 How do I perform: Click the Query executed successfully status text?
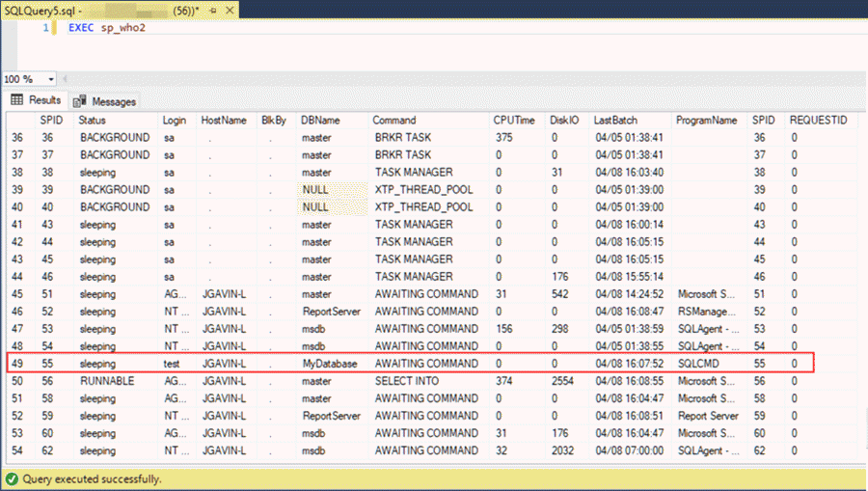click(x=92, y=479)
